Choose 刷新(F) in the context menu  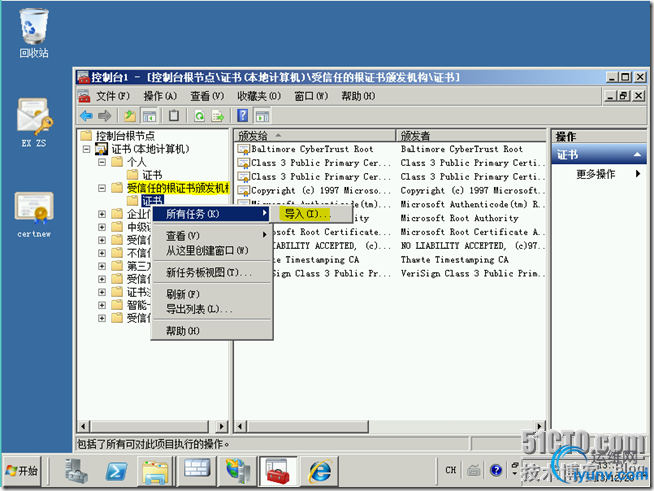211,295
